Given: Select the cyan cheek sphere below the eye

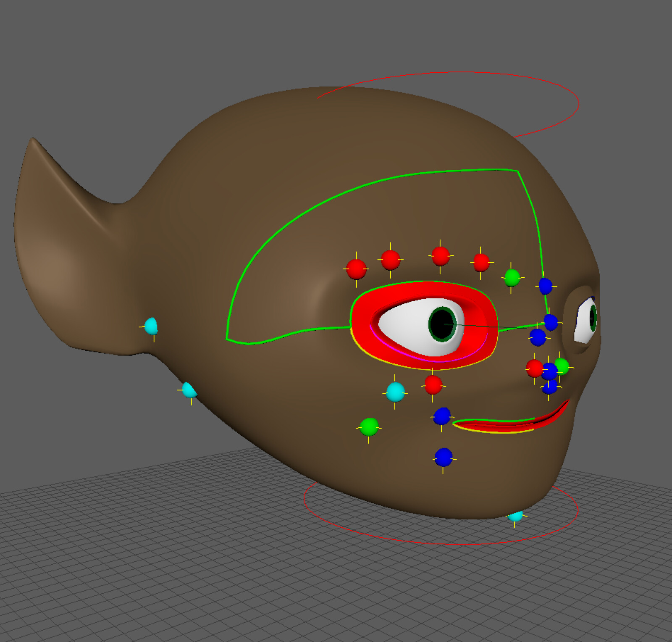Looking at the screenshot, I should (395, 392).
